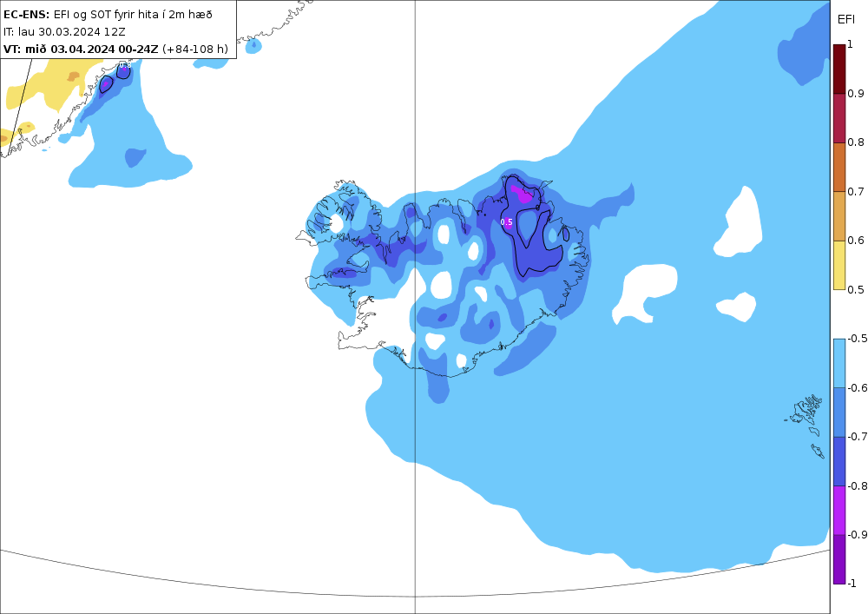This screenshot has width=868, height=614.
Task: Select the magenta legend band -0.8 to -0.9
Action: click(839, 510)
